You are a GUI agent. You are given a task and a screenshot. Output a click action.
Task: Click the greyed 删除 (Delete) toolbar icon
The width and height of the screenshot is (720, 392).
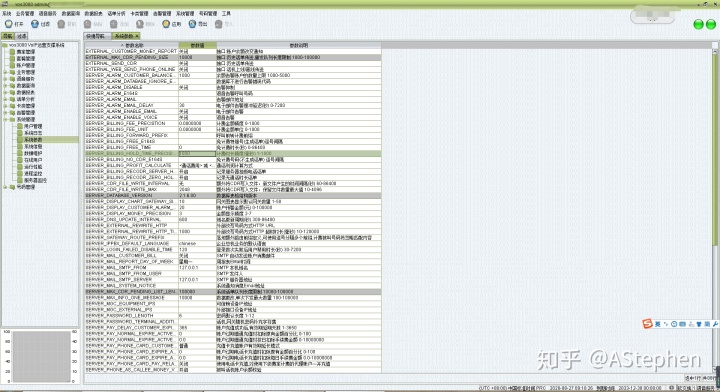(x=140, y=24)
